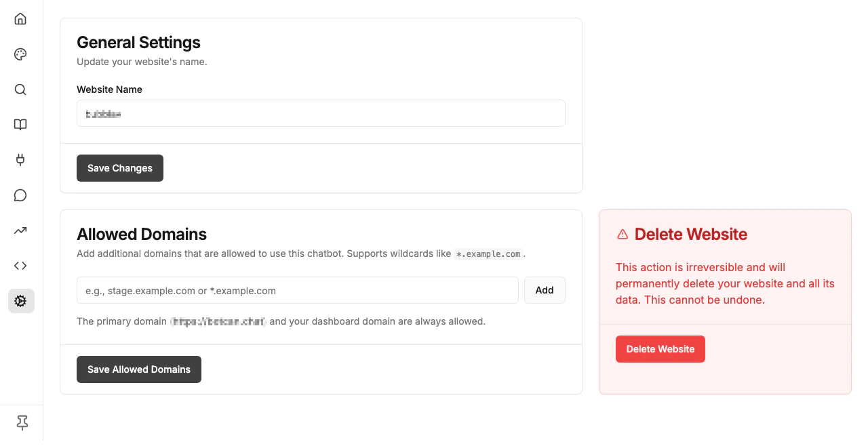The height and width of the screenshot is (446, 868).
Task: Open search from the sidebar
Action: click(x=20, y=89)
